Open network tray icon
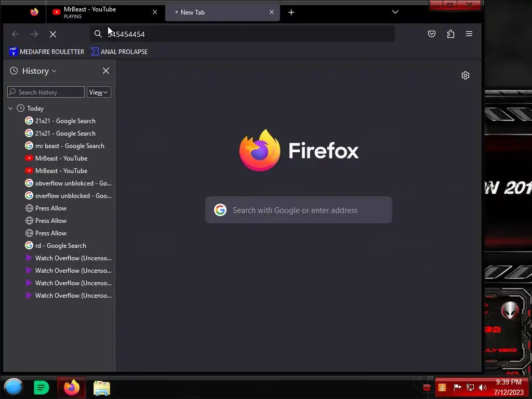532x399 pixels. tap(470, 388)
